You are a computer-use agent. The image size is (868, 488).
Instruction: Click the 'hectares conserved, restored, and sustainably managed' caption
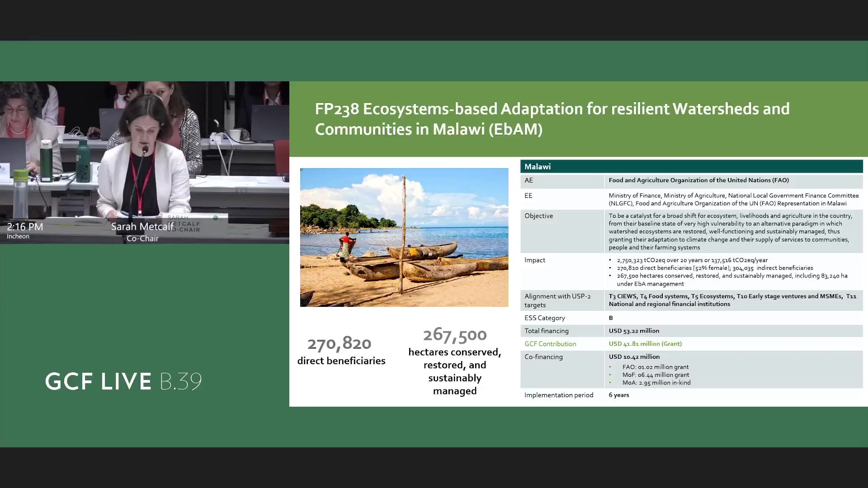[455, 371]
